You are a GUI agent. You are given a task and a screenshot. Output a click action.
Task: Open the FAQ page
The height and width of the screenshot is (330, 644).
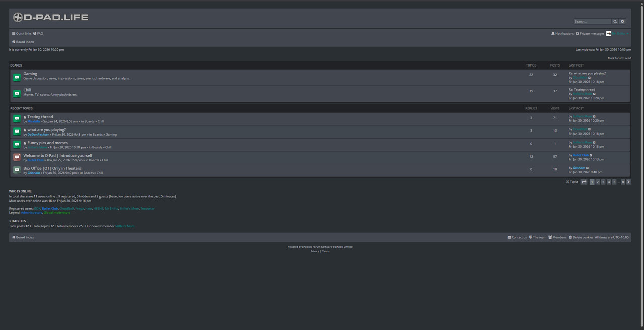[38, 34]
